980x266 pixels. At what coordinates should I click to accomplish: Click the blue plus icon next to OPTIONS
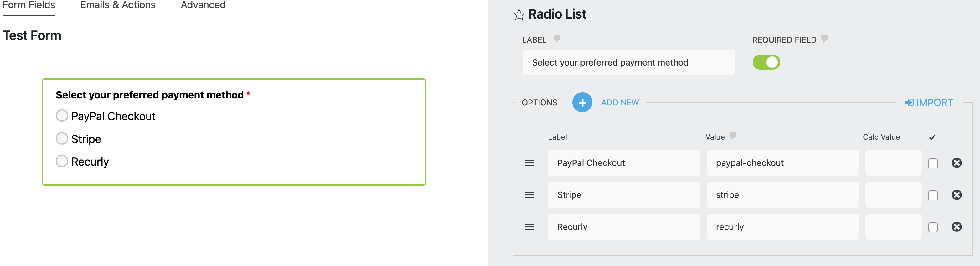(582, 103)
